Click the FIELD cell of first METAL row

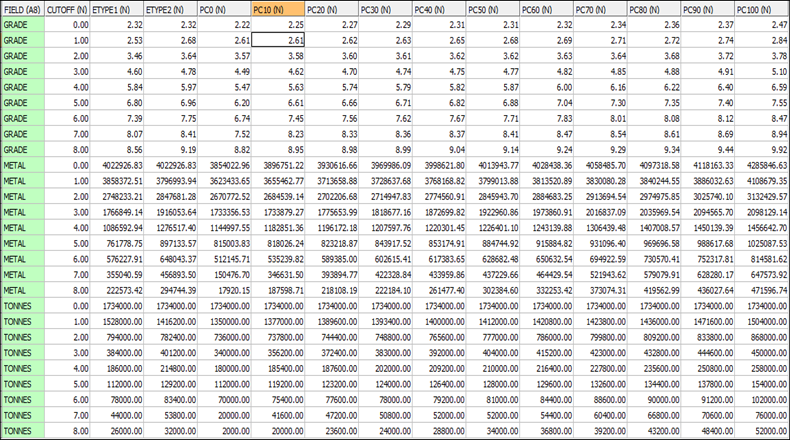(22, 165)
